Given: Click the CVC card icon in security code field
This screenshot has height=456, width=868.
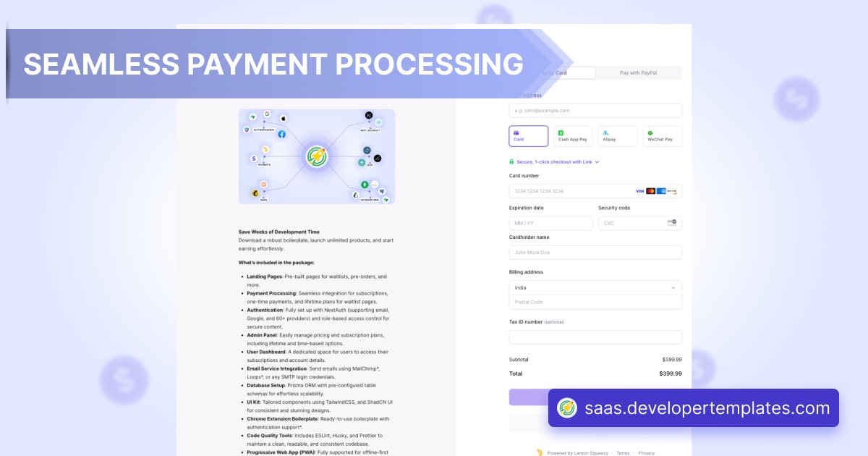Looking at the screenshot, I should click(671, 223).
